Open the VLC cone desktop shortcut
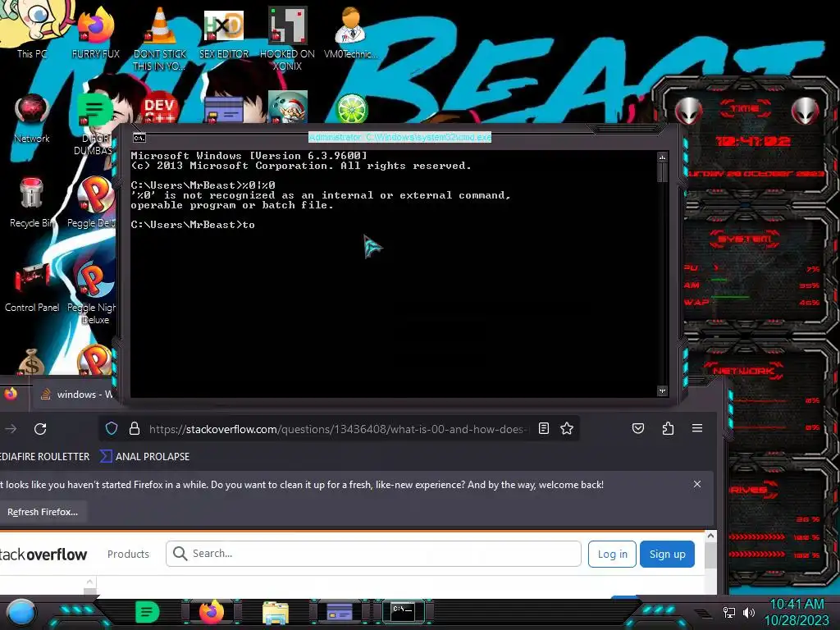The height and width of the screenshot is (630, 840). pyautogui.click(x=160, y=38)
